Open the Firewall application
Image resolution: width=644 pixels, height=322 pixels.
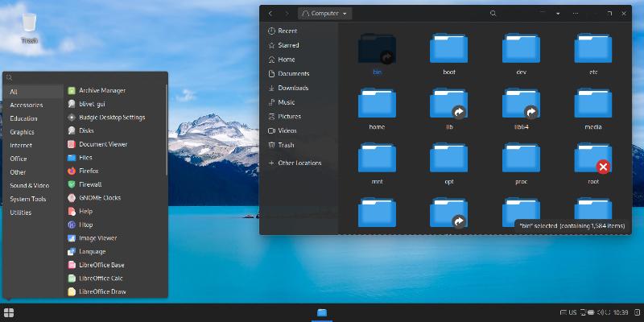pos(90,184)
